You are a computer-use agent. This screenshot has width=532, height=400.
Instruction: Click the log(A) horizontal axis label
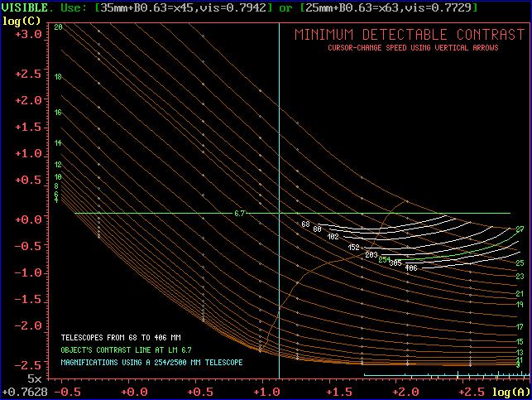tap(512, 390)
